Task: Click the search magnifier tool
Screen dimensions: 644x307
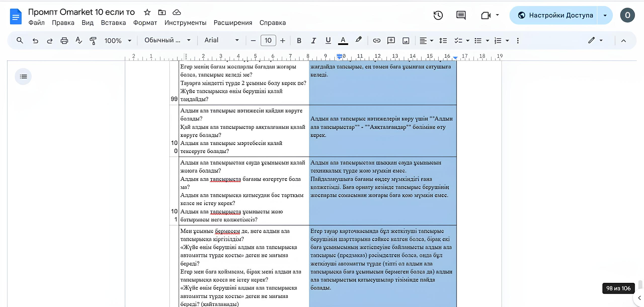Action: [x=20, y=41]
